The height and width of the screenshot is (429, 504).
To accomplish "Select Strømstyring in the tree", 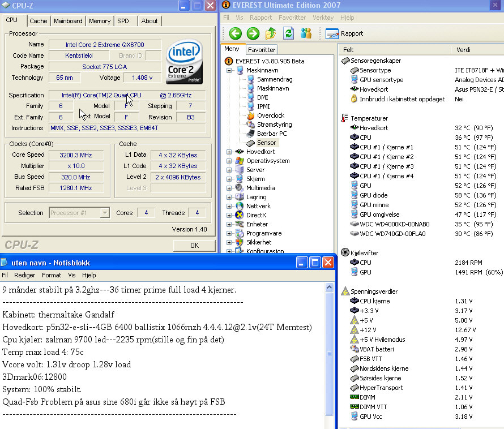I will [x=275, y=125].
